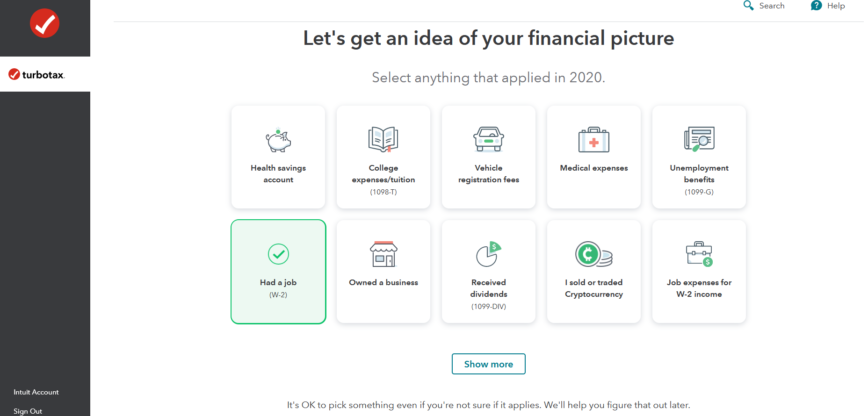Click the first aid kit medical icon

click(594, 140)
